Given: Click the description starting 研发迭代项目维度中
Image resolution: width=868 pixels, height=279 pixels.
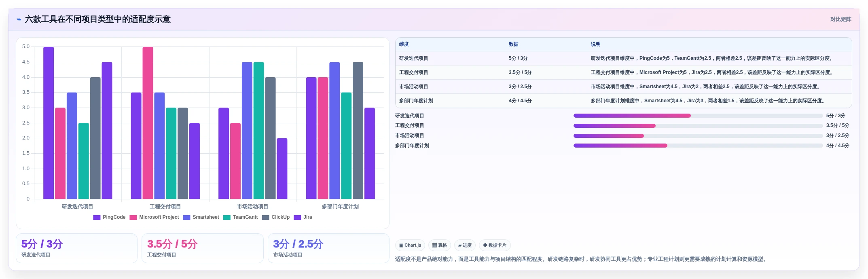Looking at the screenshot, I should [x=712, y=59].
